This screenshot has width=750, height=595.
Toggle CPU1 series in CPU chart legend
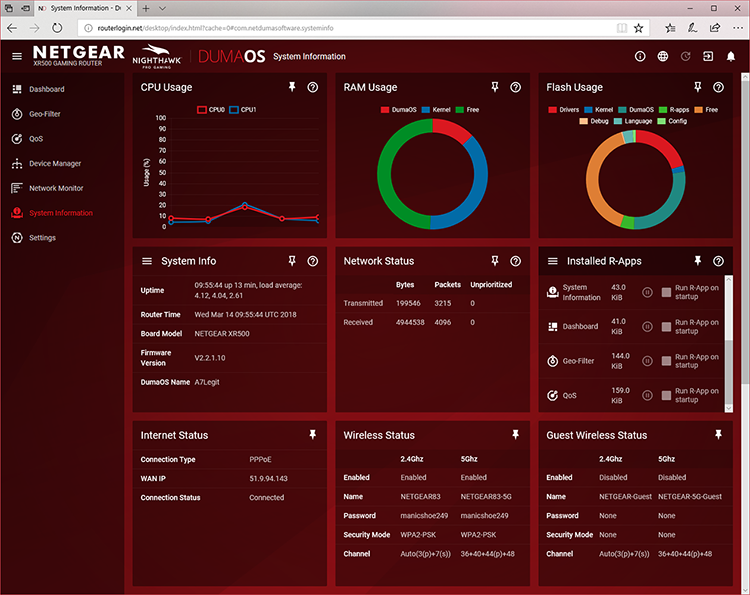(x=243, y=110)
